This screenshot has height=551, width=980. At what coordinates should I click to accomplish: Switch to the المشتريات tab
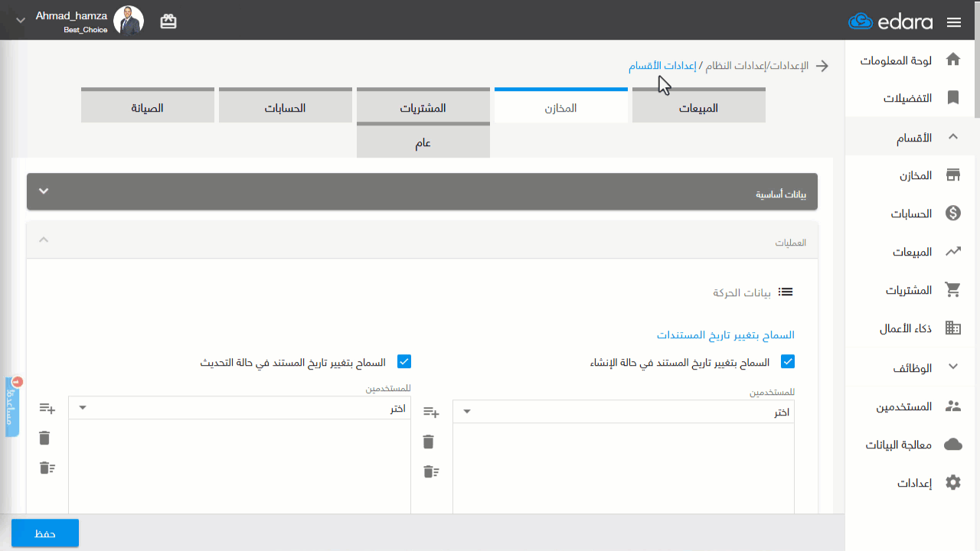point(423,106)
